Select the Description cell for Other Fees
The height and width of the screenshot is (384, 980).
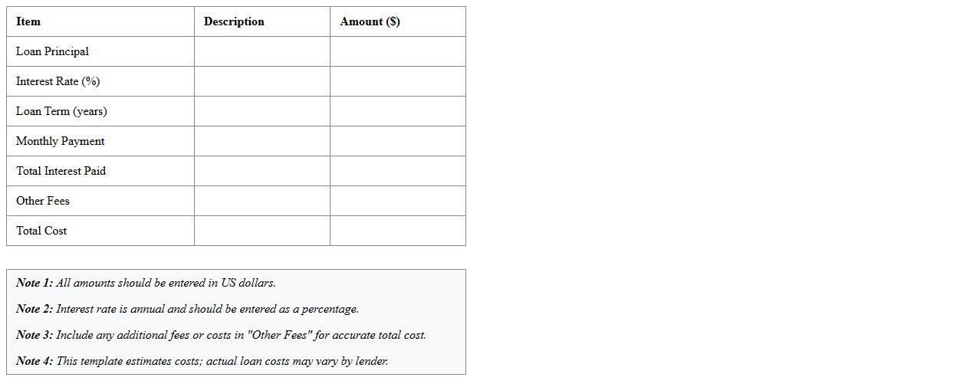(261, 201)
